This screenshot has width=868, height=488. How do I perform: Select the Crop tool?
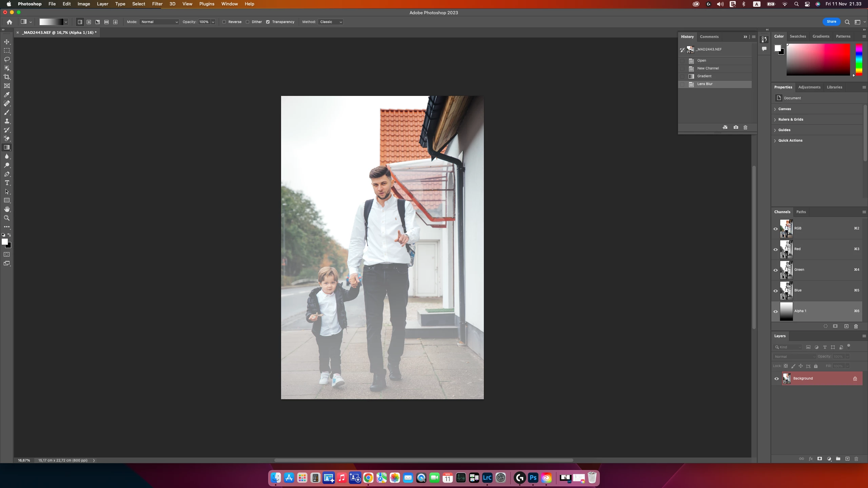[7, 77]
